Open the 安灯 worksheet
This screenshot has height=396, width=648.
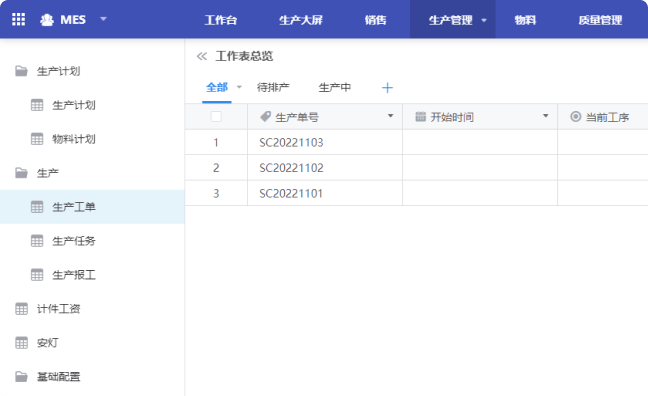48,342
